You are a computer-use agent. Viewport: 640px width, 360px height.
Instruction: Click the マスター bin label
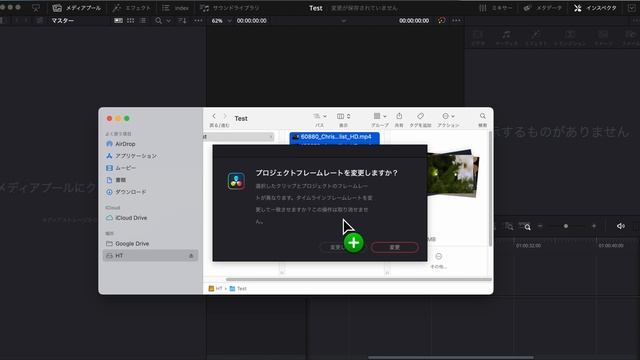click(x=62, y=20)
